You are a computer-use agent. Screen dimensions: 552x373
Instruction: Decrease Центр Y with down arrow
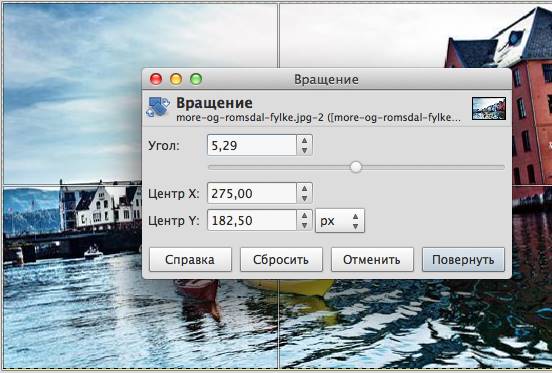(305, 226)
